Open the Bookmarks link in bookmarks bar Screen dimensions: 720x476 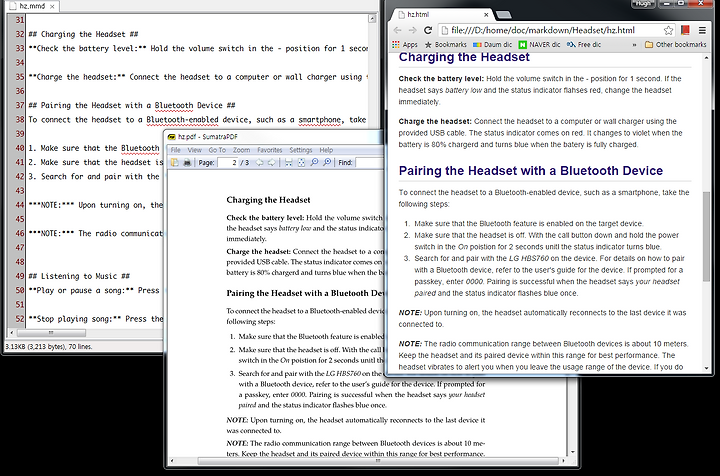click(445, 45)
